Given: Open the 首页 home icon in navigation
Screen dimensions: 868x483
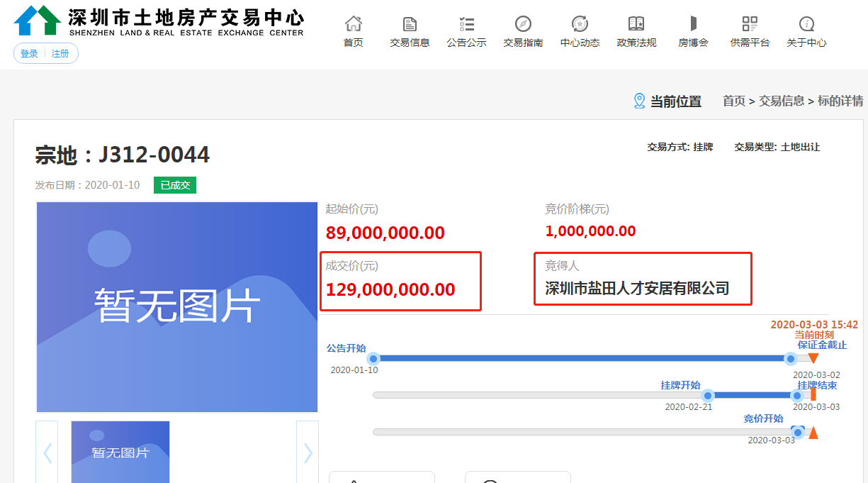Looking at the screenshot, I should [353, 23].
